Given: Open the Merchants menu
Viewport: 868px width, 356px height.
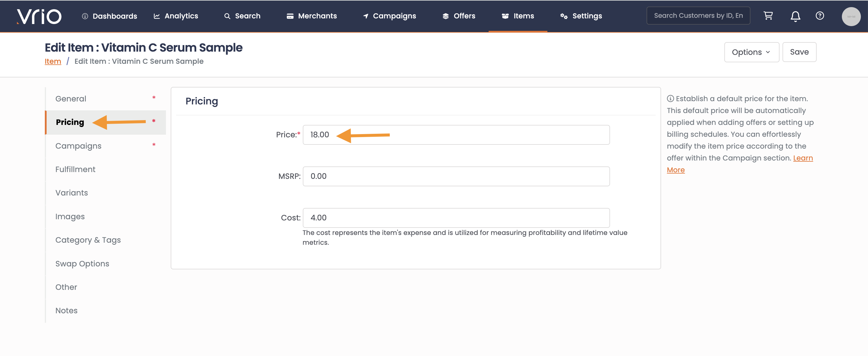Looking at the screenshot, I should point(312,16).
